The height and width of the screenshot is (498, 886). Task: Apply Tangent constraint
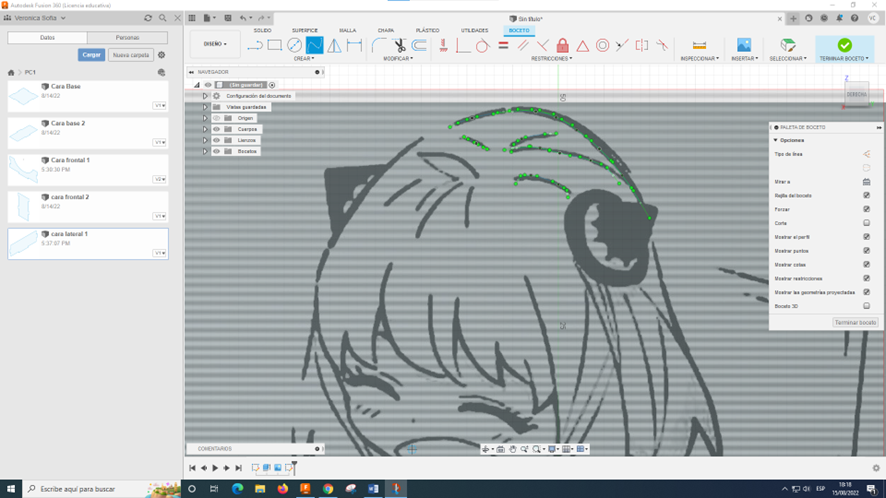click(x=483, y=45)
